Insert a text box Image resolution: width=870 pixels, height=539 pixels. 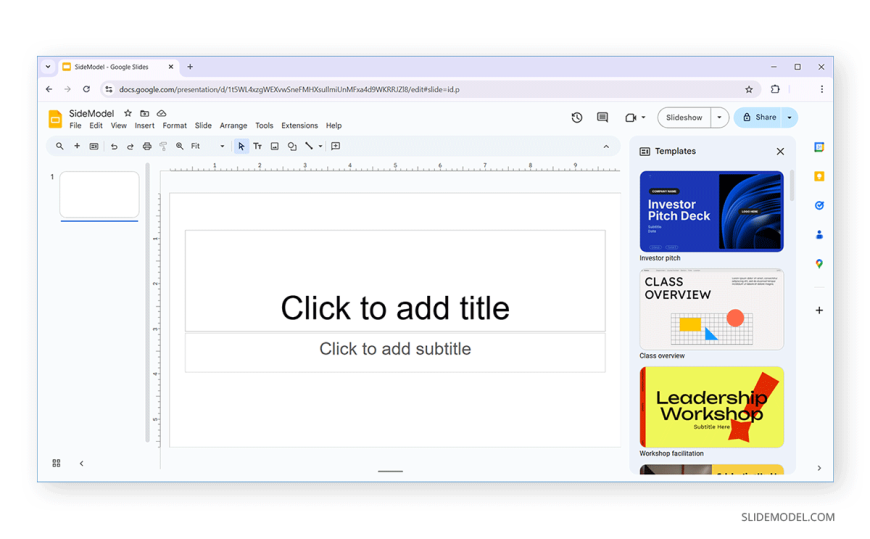click(x=257, y=147)
